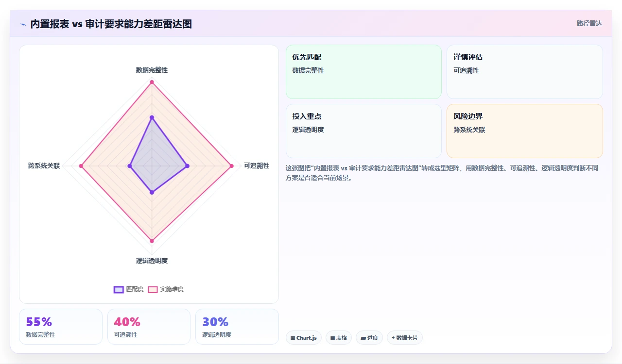
Task: Click the lightning icon beside the title
Action: (x=23, y=24)
